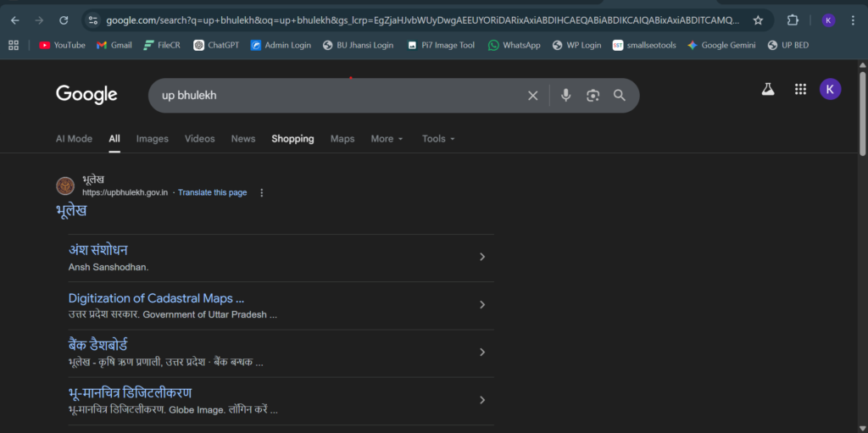Viewport: 868px width, 433px height.
Task: Click the magnifying glass search button
Action: coord(620,96)
